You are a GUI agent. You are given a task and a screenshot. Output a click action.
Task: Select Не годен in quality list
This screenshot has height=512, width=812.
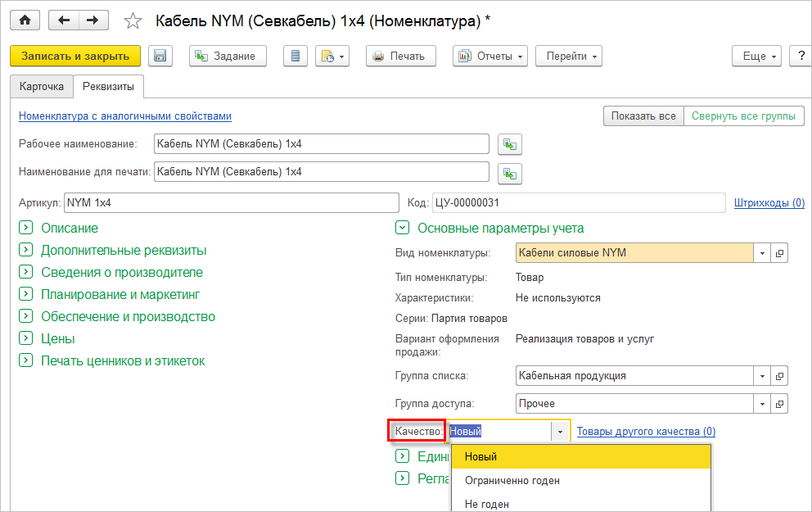[x=581, y=504]
